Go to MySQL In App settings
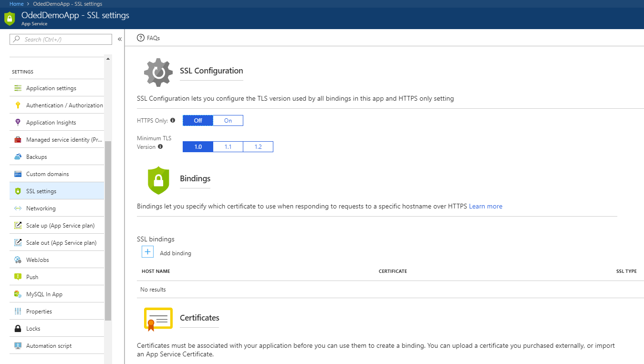The image size is (644, 364). click(44, 294)
